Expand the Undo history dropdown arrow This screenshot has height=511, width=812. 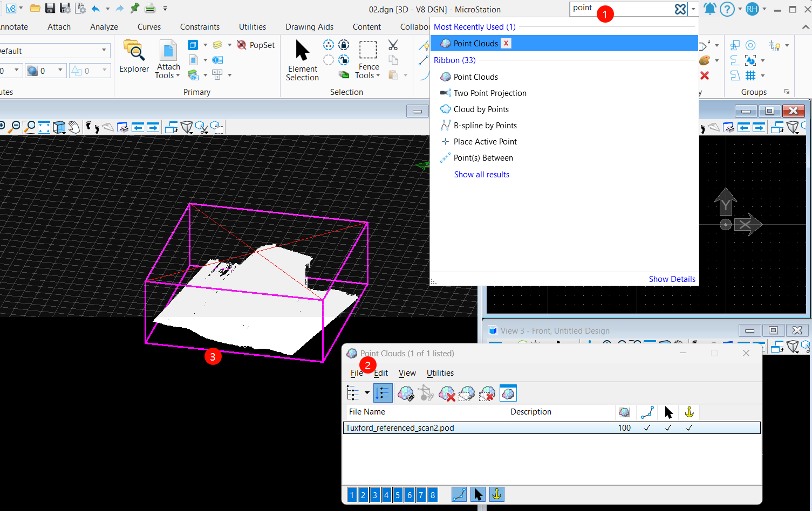pyautogui.click(x=108, y=9)
